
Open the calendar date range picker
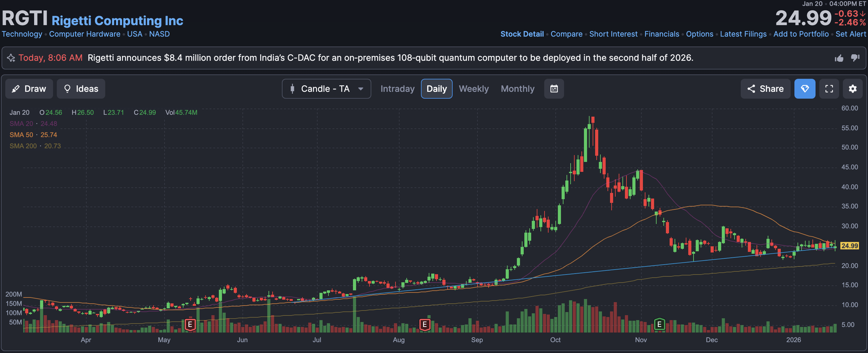pos(554,89)
